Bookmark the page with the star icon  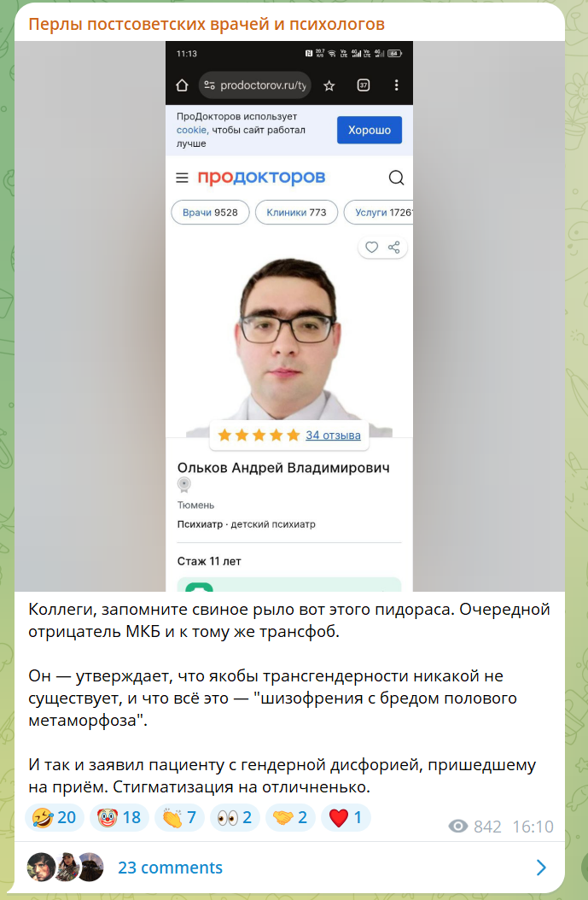pos(329,85)
